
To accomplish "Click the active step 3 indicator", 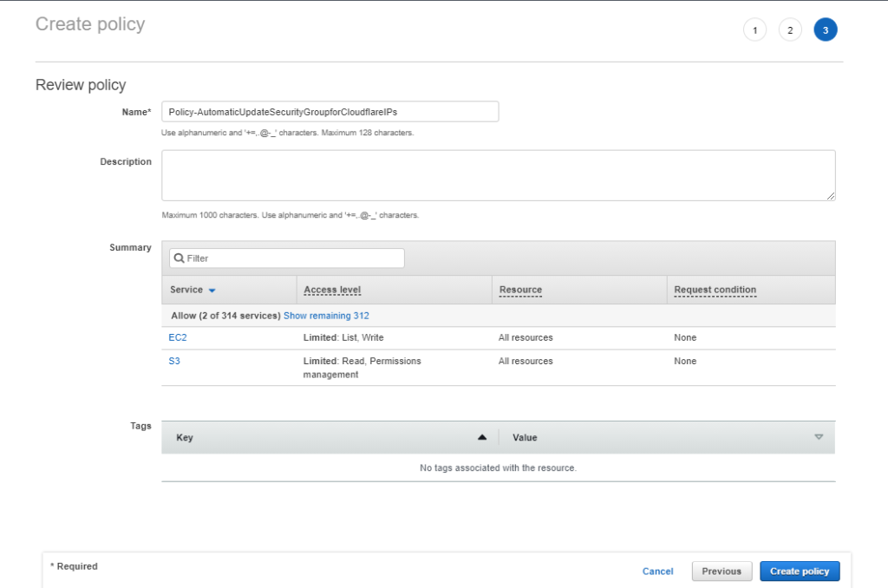I will pyautogui.click(x=825, y=30).
